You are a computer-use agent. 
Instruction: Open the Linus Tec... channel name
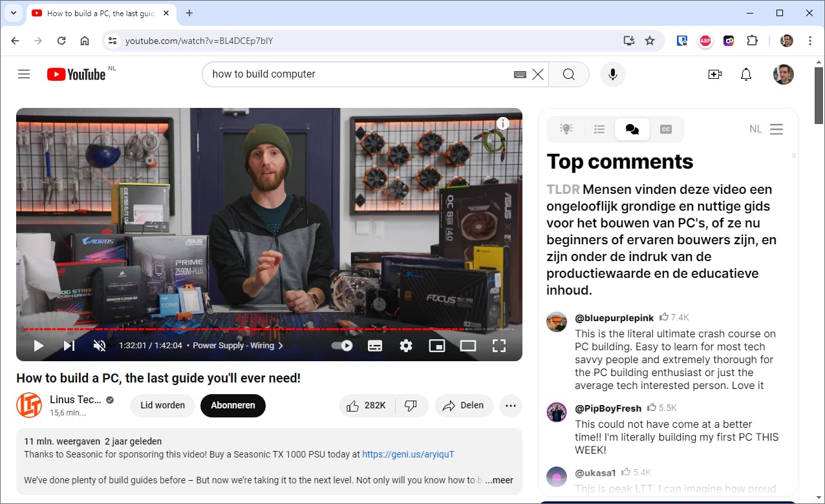(76, 399)
